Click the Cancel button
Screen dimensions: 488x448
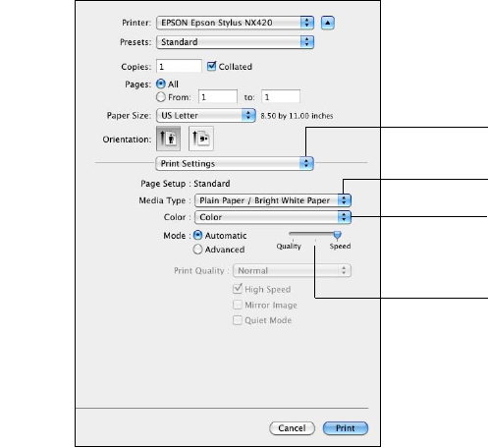292,428
